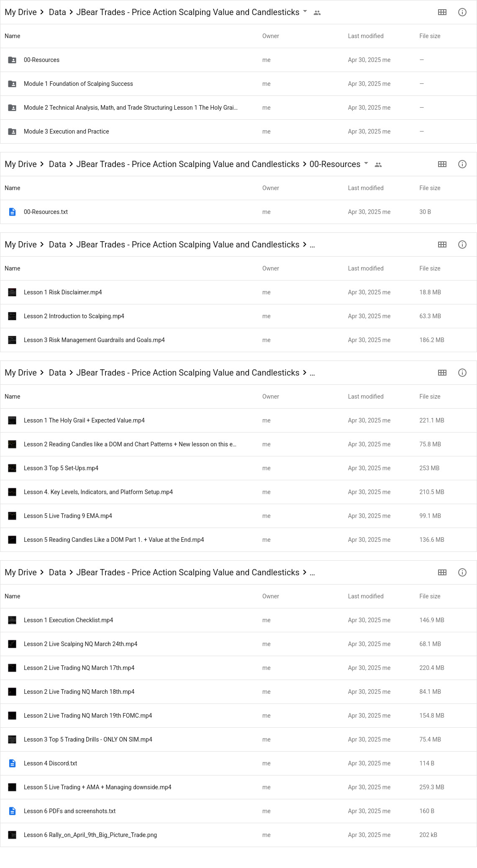Click the Lesson 4 Discord.txt document icon
Viewport: 477px width, 868px height.
[12, 763]
